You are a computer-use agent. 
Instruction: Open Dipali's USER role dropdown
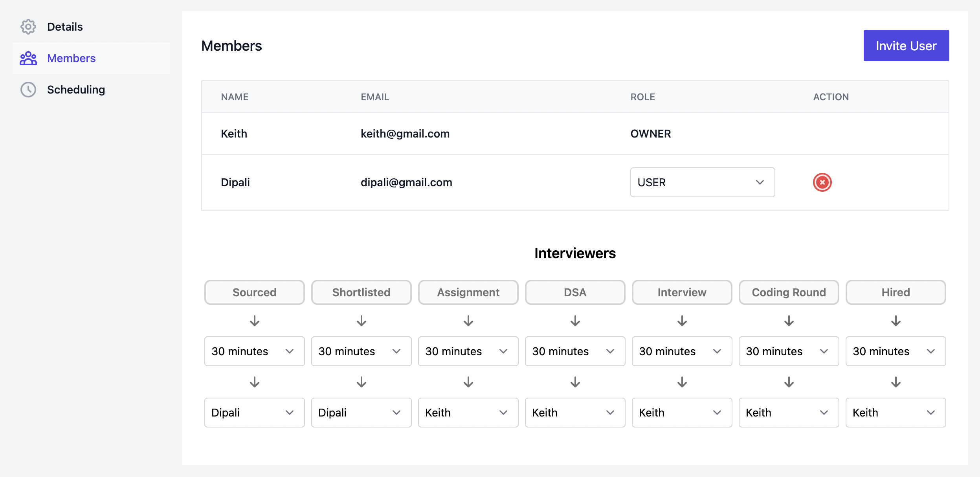(x=703, y=182)
